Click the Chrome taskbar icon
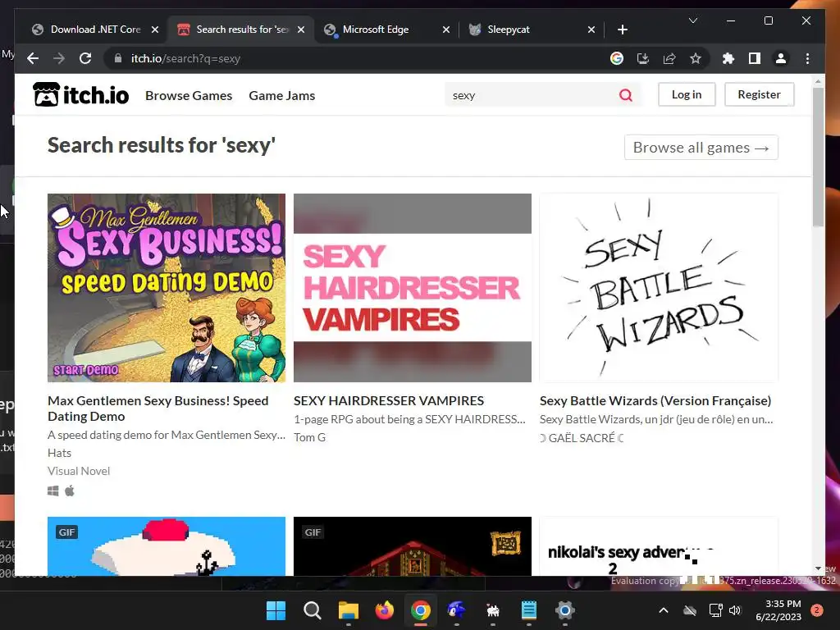The image size is (840, 630). [421, 610]
